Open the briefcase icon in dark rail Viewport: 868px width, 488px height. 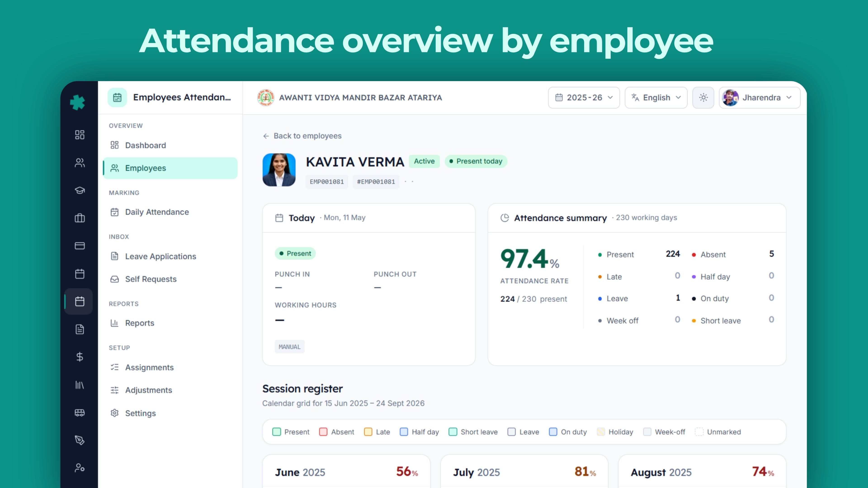(x=80, y=218)
